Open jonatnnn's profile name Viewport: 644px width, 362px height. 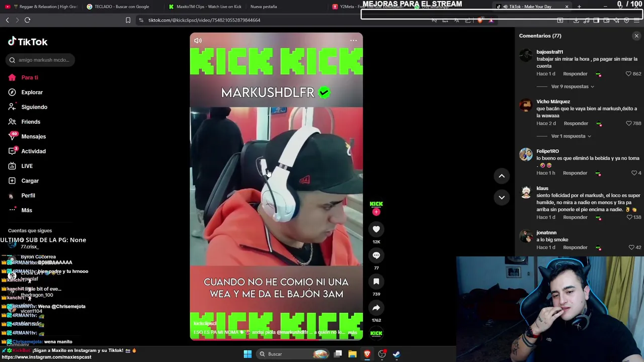tap(546, 233)
